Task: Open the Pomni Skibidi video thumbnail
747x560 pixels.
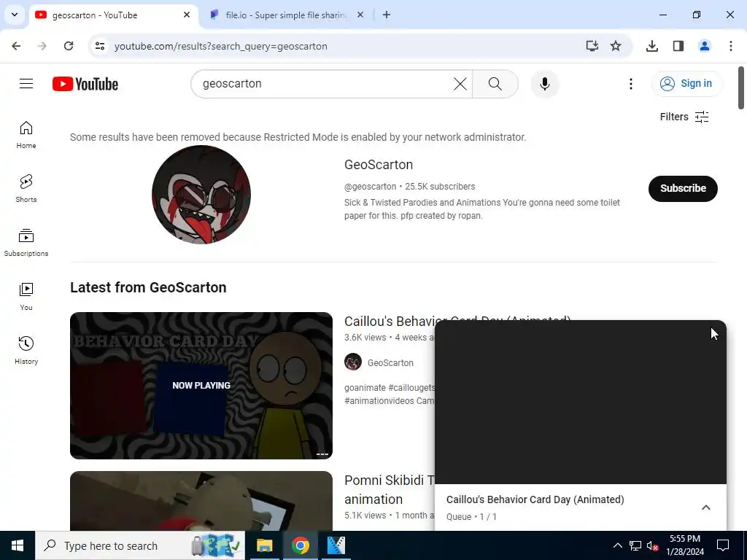Action: [201, 501]
